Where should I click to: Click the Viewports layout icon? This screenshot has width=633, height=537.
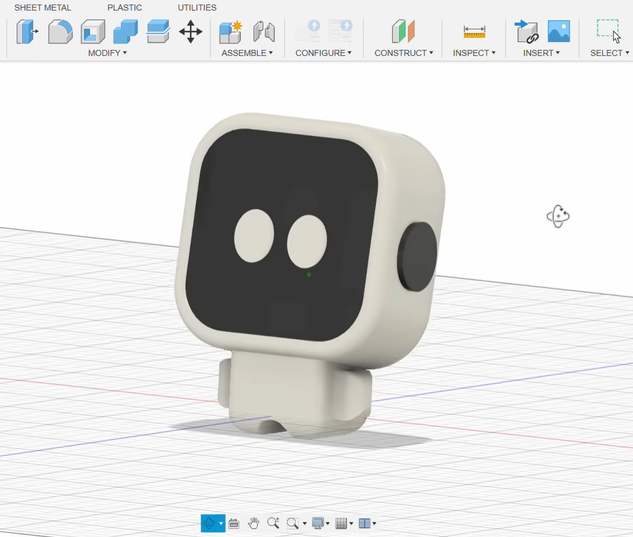tap(365, 523)
